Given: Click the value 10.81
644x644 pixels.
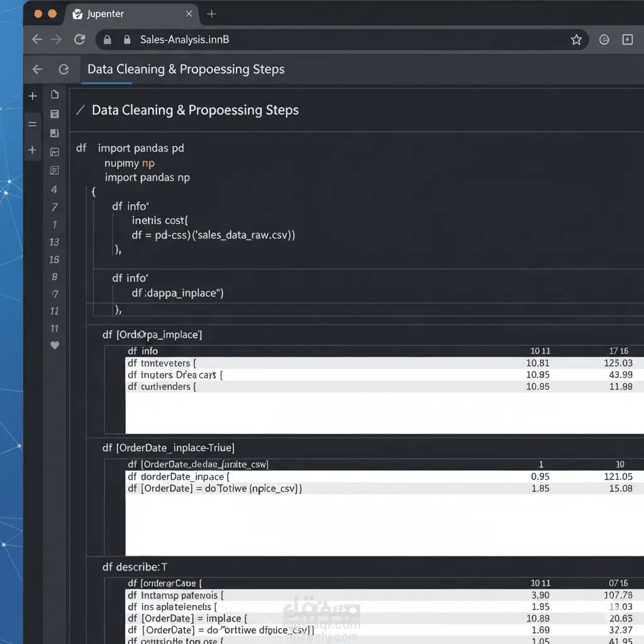Looking at the screenshot, I should coord(538,363).
